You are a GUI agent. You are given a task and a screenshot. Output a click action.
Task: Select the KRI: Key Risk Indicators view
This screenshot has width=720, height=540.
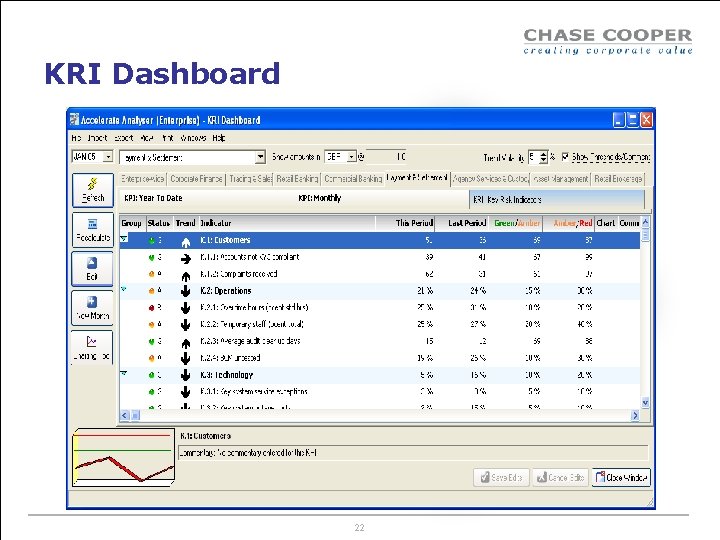557,200
